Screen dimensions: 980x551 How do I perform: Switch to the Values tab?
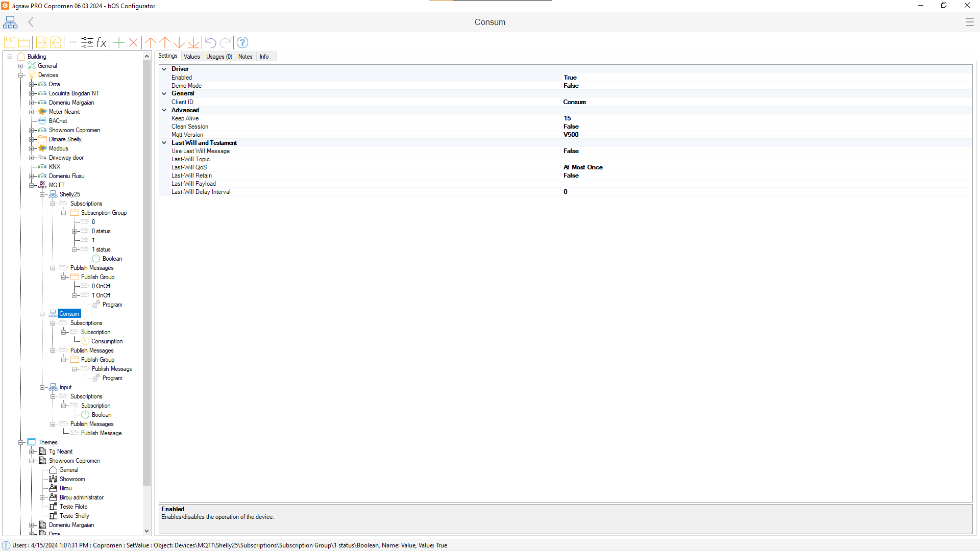coord(191,57)
